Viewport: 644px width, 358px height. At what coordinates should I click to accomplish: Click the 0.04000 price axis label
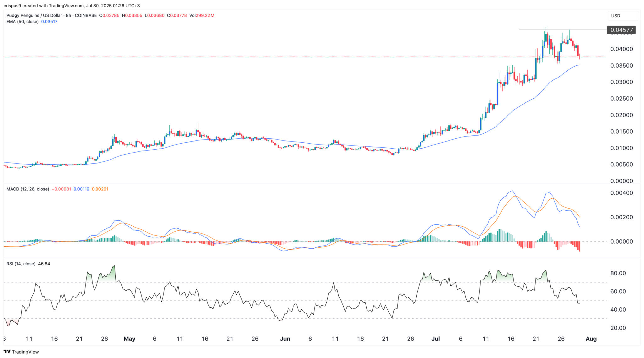tap(621, 49)
